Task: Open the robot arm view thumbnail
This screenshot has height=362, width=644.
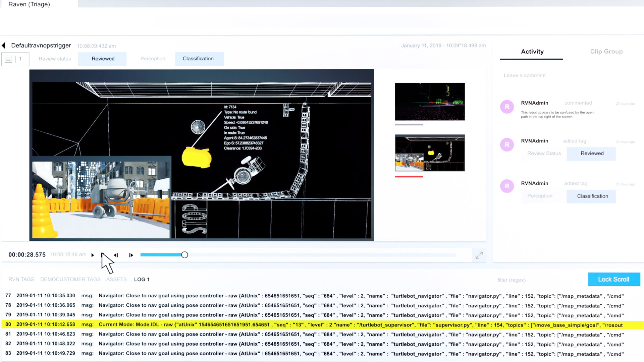Action: click(x=430, y=153)
